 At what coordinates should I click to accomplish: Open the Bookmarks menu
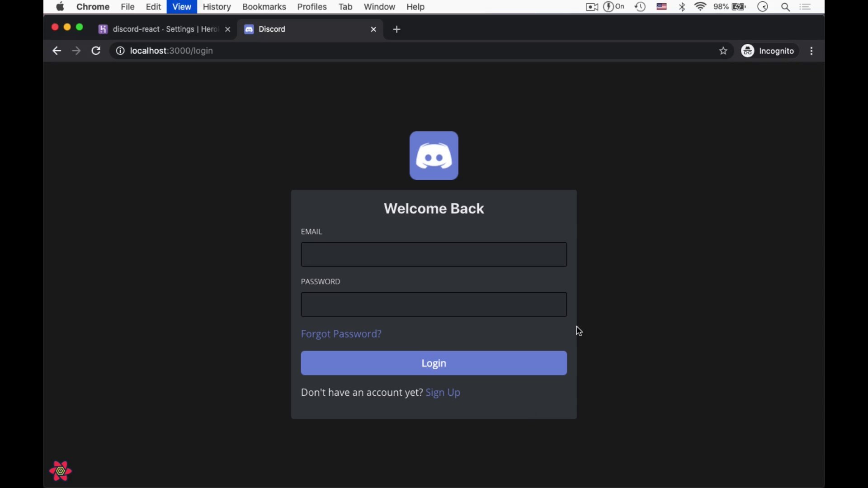pos(264,7)
